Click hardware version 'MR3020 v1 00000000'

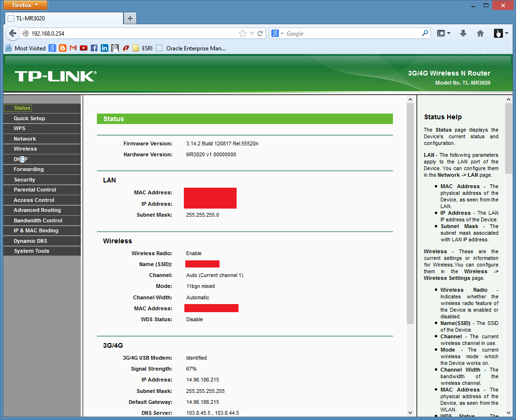tap(211, 154)
